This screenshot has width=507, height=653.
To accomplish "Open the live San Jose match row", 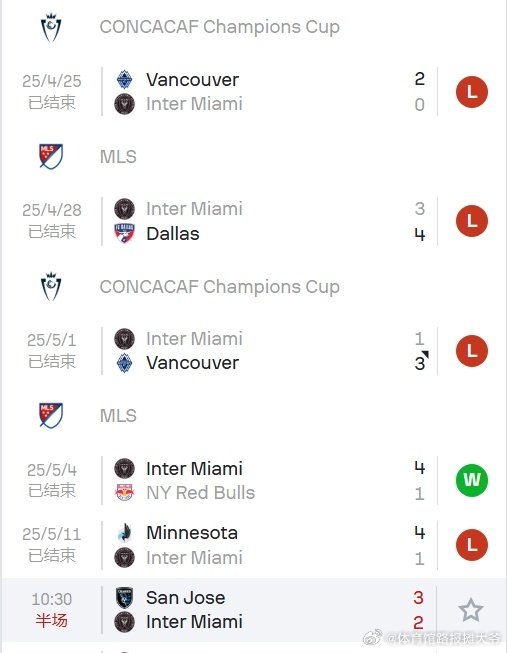I will pos(253,610).
